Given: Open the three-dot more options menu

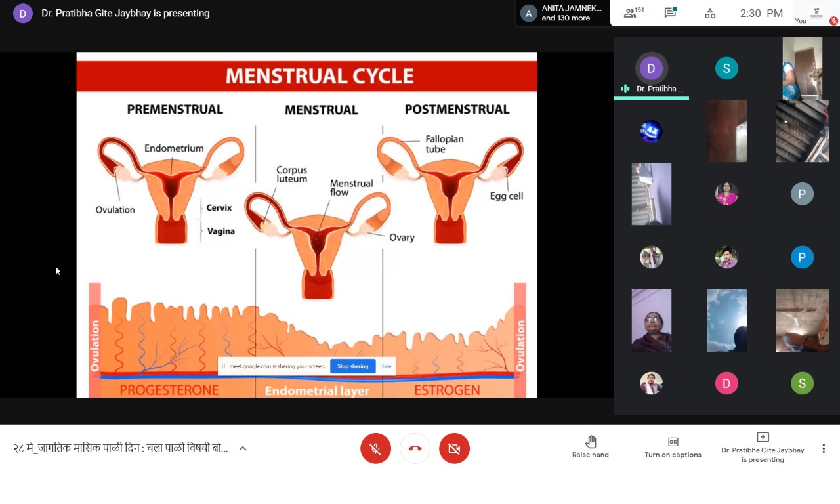Looking at the screenshot, I should (x=824, y=449).
